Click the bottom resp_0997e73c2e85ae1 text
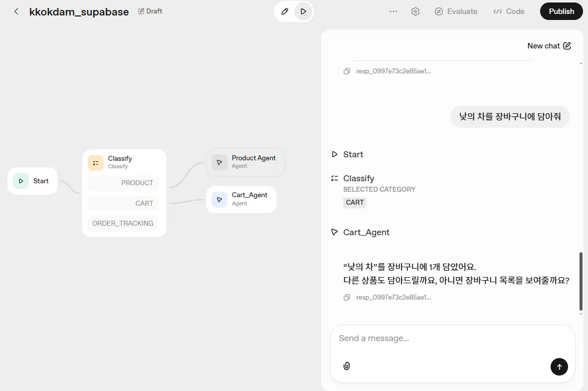The image size is (588, 391). click(x=394, y=298)
